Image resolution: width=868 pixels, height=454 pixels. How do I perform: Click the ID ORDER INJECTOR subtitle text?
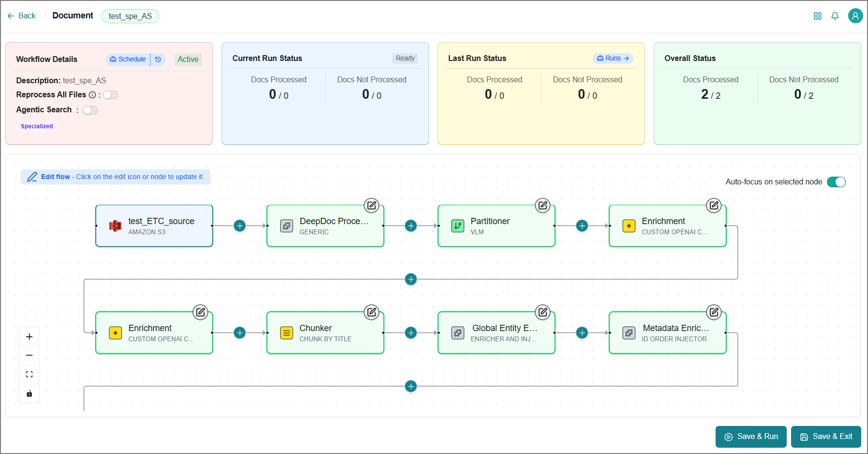point(674,339)
